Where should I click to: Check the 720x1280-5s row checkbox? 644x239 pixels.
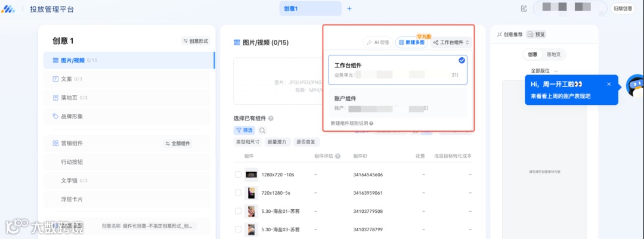click(238, 193)
